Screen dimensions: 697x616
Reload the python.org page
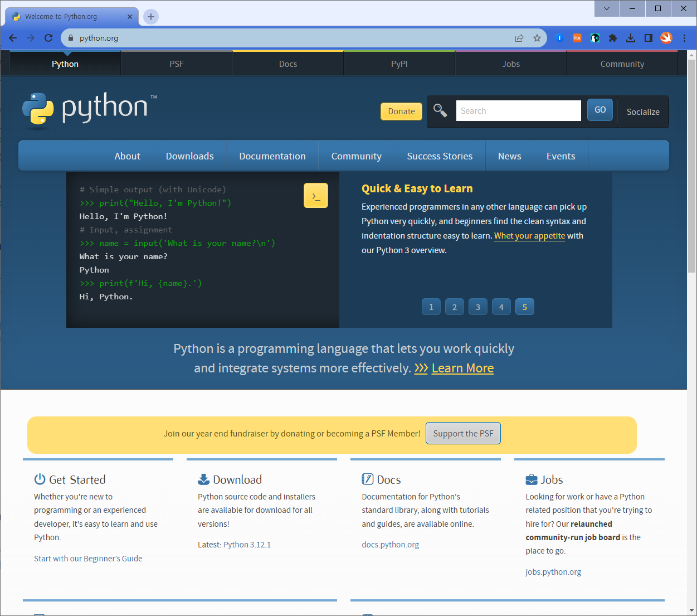(x=48, y=38)
